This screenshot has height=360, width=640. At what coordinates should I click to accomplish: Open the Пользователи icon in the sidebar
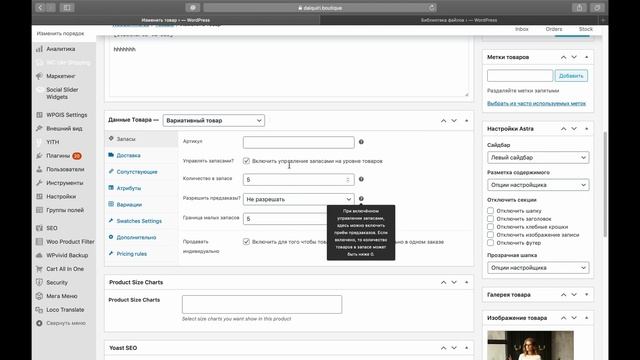[x=39, y=169]
